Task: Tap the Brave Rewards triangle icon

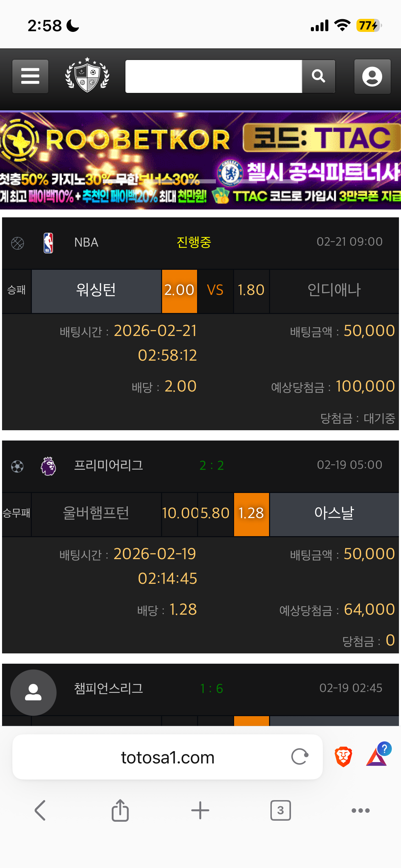Action: [377, 757]
